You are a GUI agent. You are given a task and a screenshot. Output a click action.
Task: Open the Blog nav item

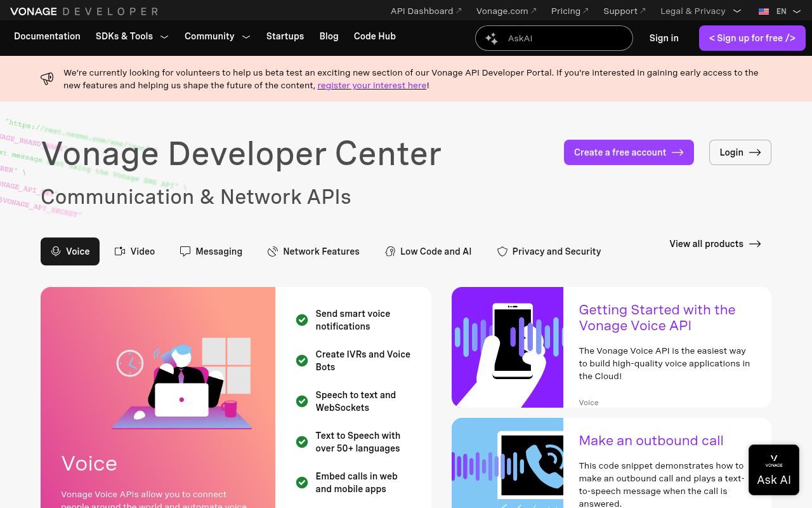click(329, 36)
